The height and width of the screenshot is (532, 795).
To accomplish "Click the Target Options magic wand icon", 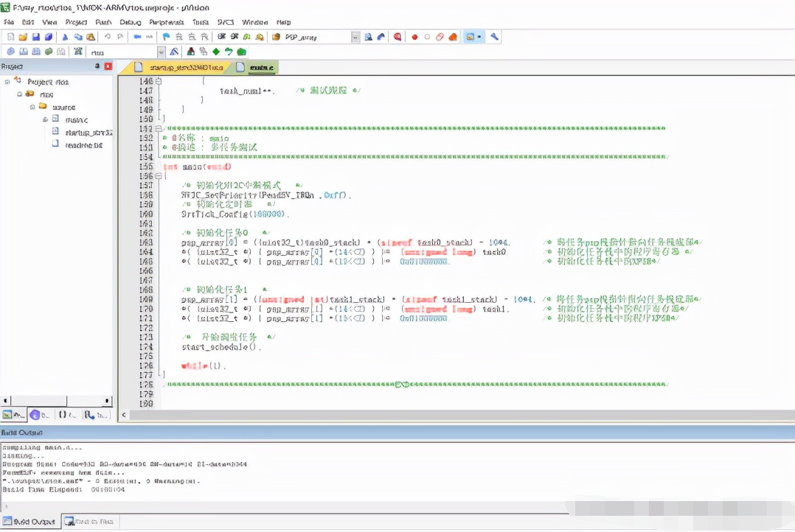I will [x=174, y=52].
